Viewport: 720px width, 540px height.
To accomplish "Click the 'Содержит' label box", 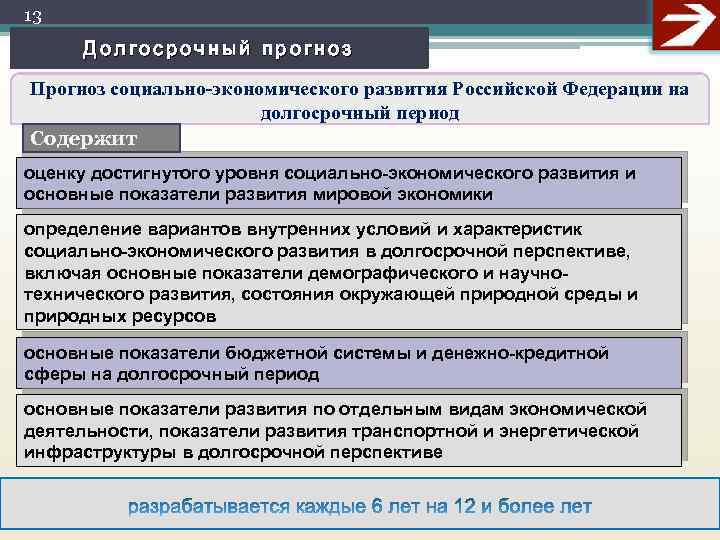I will [101, 138].
